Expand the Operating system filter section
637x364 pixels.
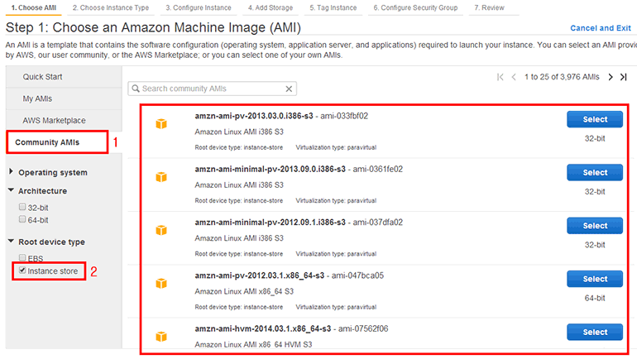pos(12,173)
